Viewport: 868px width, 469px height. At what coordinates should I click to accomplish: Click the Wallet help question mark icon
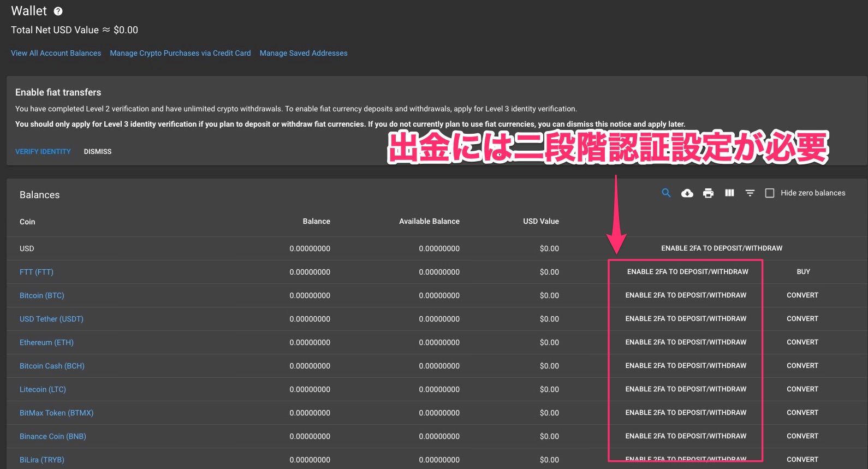pyautogui.click(x=58, y=11)
